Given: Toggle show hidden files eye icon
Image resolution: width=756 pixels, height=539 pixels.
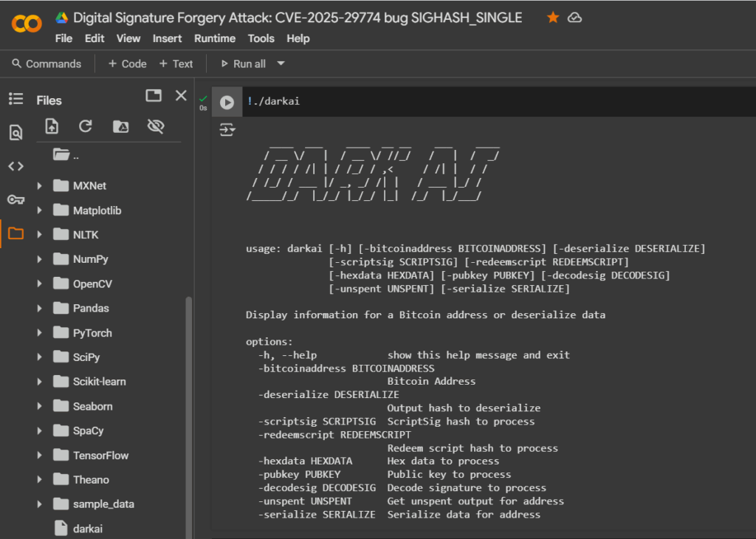Looking at the screenshot, I should (156, 126).
